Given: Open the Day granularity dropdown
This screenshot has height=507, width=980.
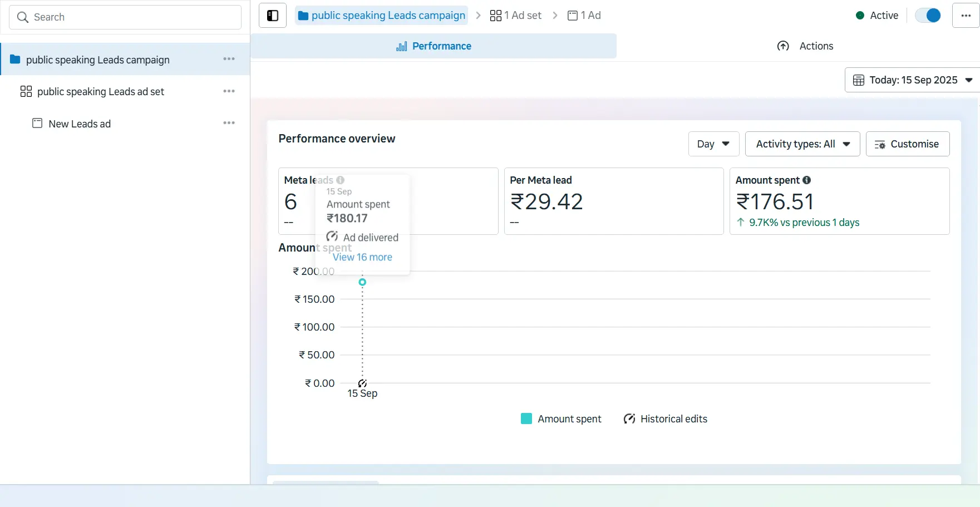Looking at the screenshot, I should 713,144.
